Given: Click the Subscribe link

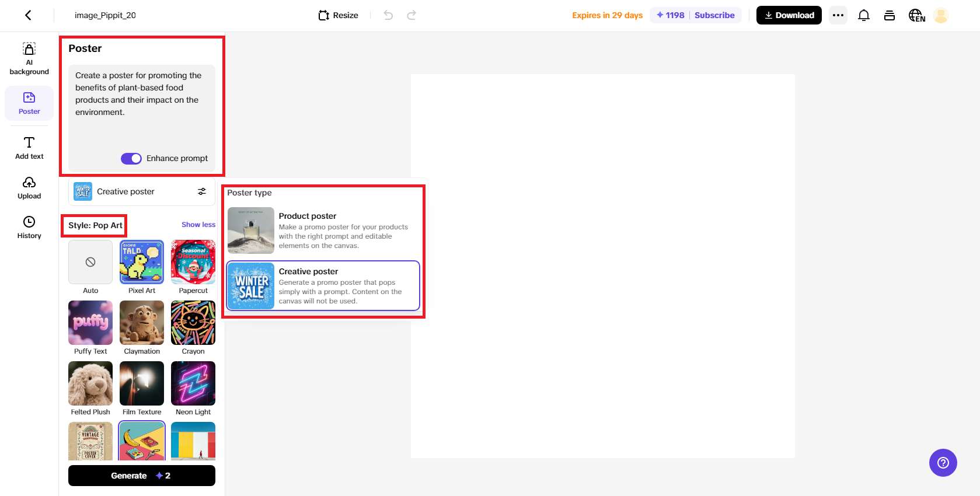Looking at the screenshot, I should (714, 15).
